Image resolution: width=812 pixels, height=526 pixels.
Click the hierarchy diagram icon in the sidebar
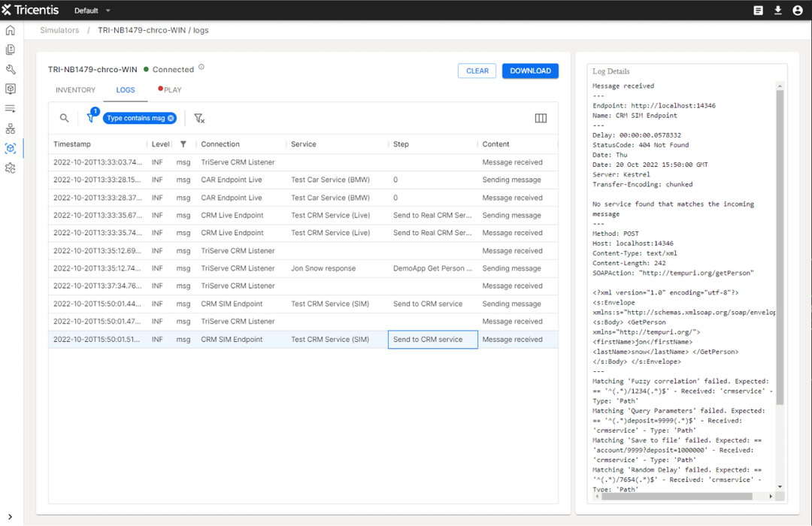coord(10,128)
